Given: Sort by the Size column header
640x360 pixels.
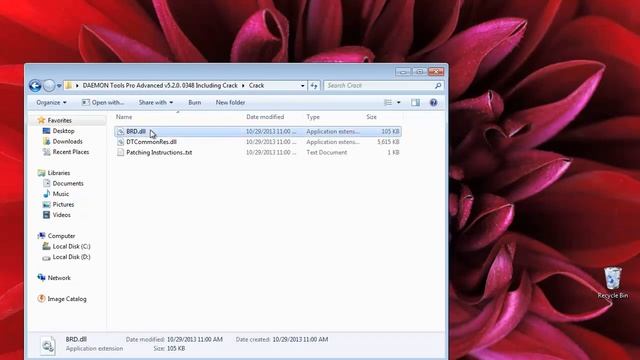Looking at the screenshot, I should 371,117.
